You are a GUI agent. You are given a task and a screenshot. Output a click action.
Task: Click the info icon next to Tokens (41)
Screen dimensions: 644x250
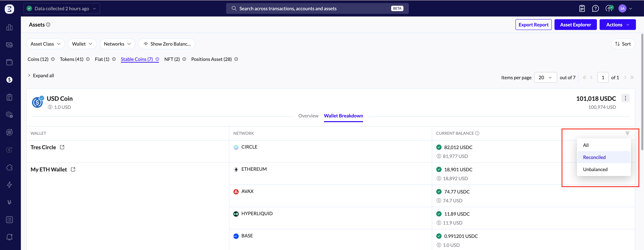point(88,59)
